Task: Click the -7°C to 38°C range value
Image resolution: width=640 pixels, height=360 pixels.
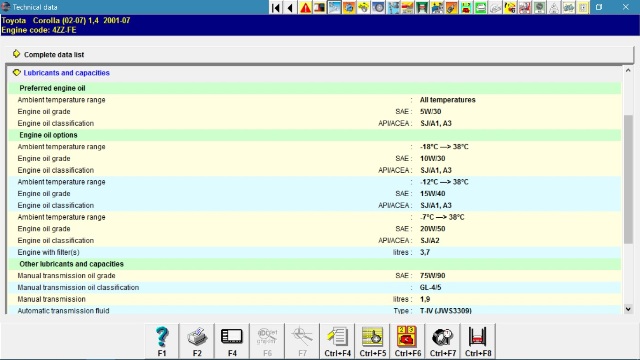Action: (442, 217)
